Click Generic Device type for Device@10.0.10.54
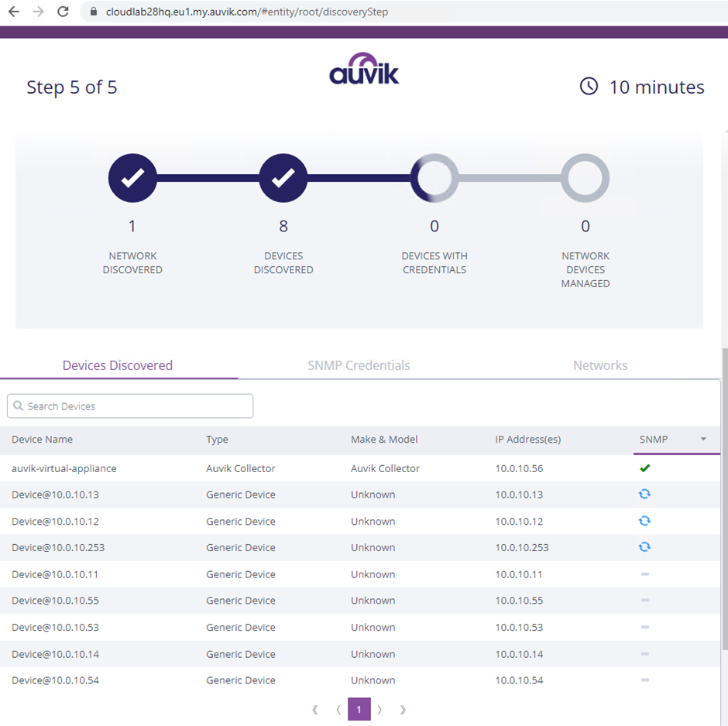The height and width of the screenshot is (726, 728). pyautogui.click(x=241, y=680)
